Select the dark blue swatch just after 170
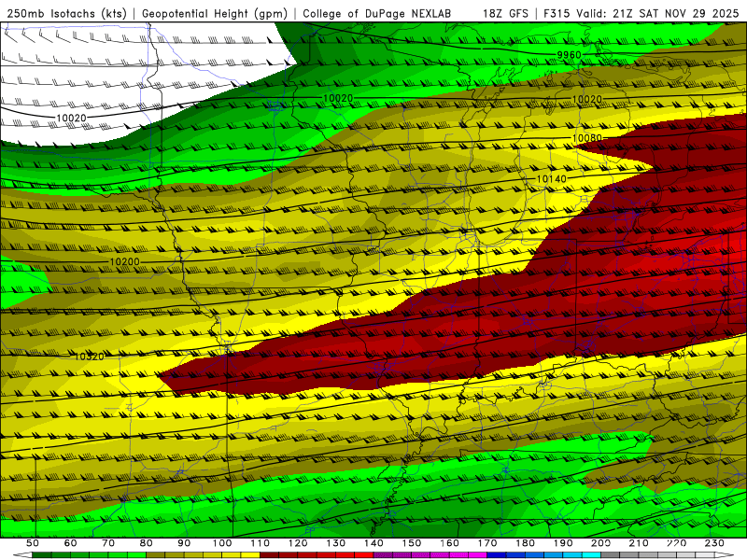Viewport: 747px width, 560px height. coord(497,555)
